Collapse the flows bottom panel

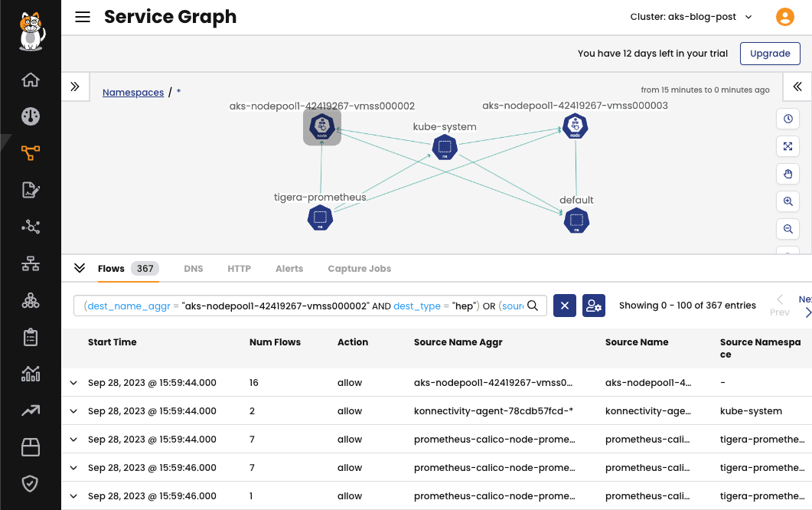click(80, 268)
